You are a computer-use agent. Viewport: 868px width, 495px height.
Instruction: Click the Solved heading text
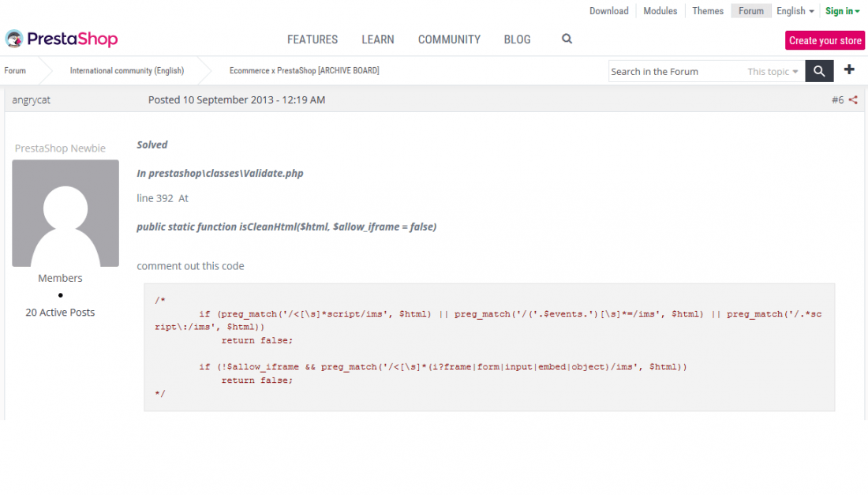coord(152,144)
